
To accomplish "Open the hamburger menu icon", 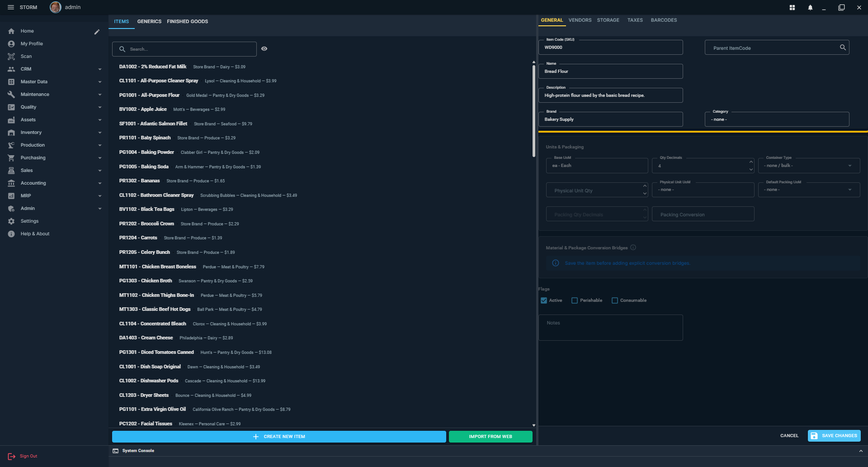I will (11, 7).
